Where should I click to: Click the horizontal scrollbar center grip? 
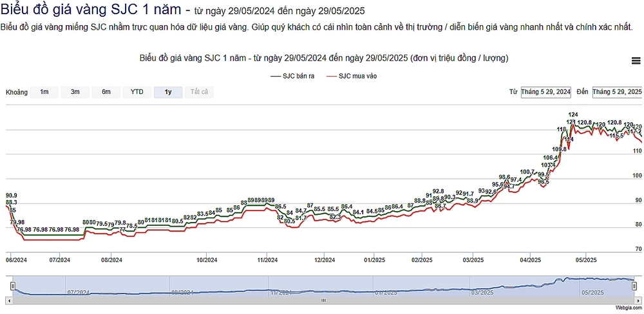tap(324, 300)
